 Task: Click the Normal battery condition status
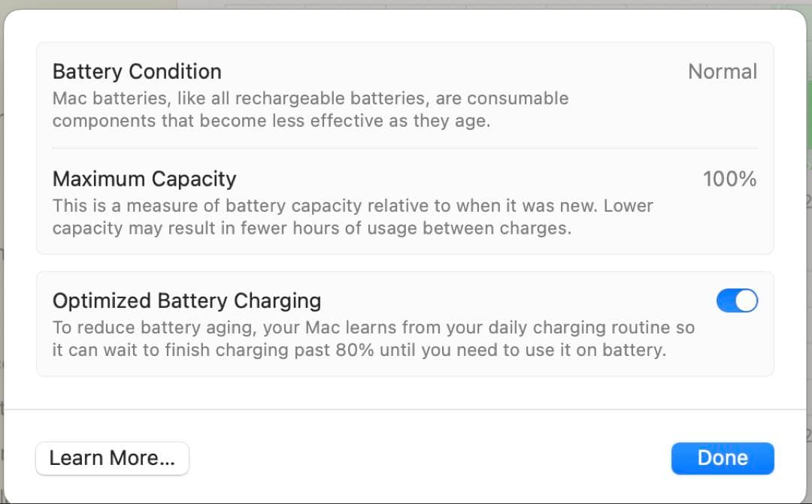click(723, 72)
